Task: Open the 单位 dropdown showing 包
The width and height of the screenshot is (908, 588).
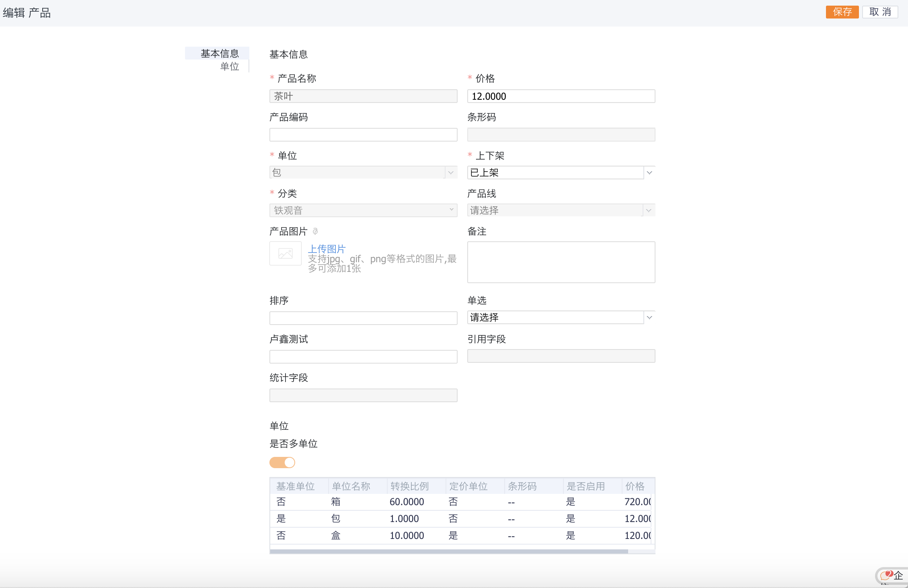Action: (x=363, y=173)
